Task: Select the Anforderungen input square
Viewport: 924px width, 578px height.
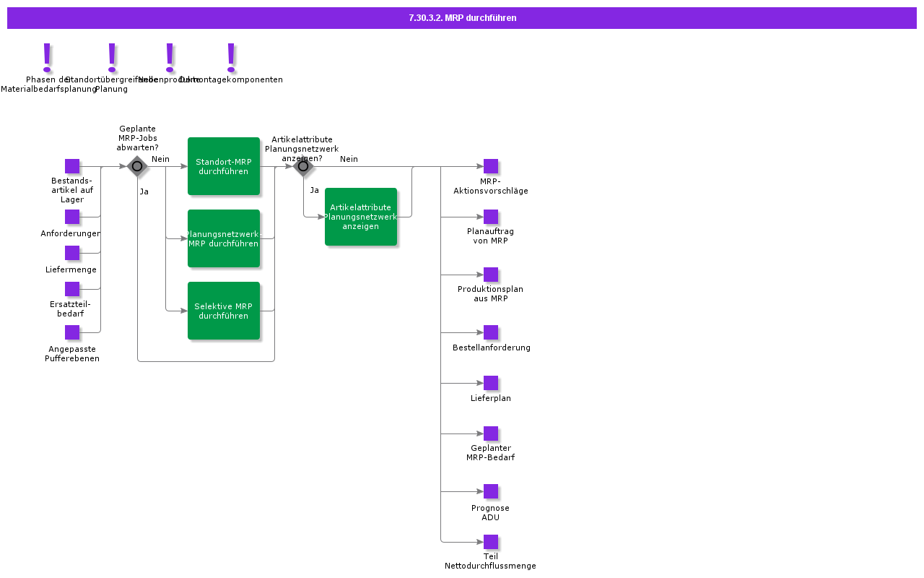Action: point(72,217)
